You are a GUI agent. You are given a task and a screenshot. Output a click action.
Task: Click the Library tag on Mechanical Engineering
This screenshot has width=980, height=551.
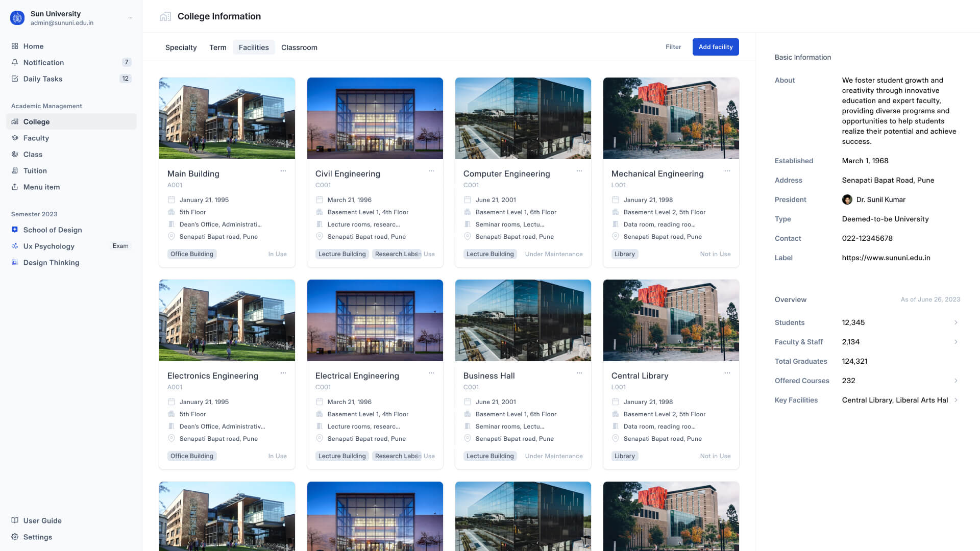point(625,254)
